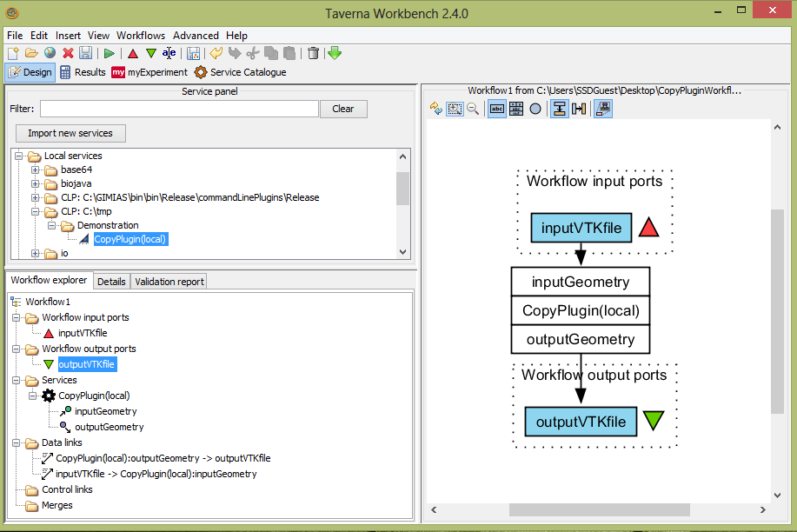
Task: Click the Import new services button
Action: pyautogui.click(x=70, y=133)
